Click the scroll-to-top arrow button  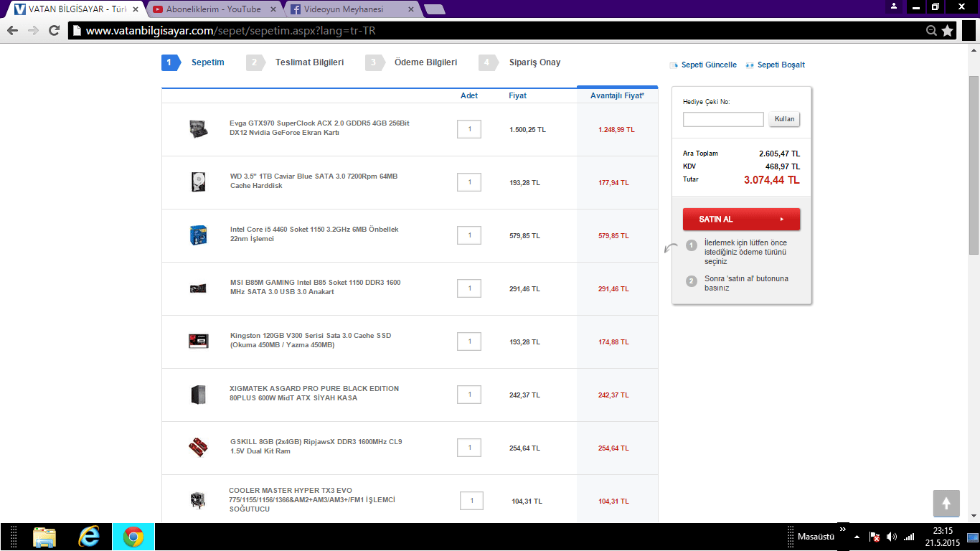pos(946,503)
